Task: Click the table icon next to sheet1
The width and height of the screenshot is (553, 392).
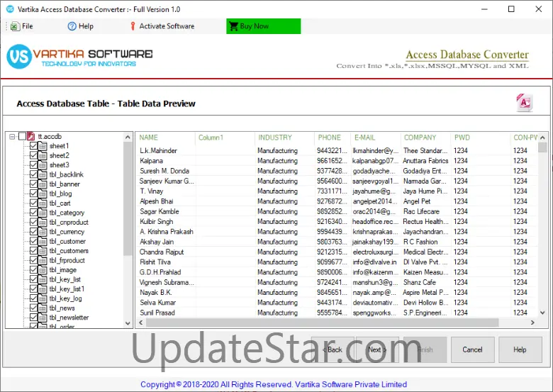Action: (43, 146)
